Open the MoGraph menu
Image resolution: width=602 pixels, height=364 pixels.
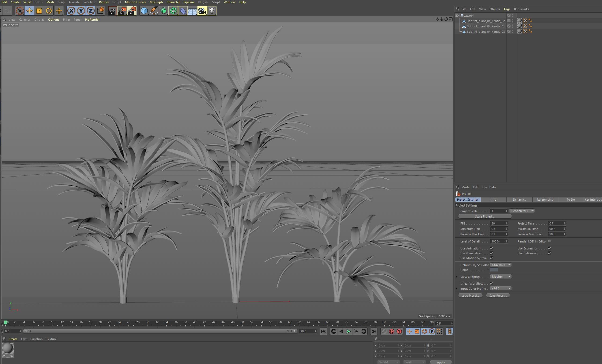click(x=156, y=2)
